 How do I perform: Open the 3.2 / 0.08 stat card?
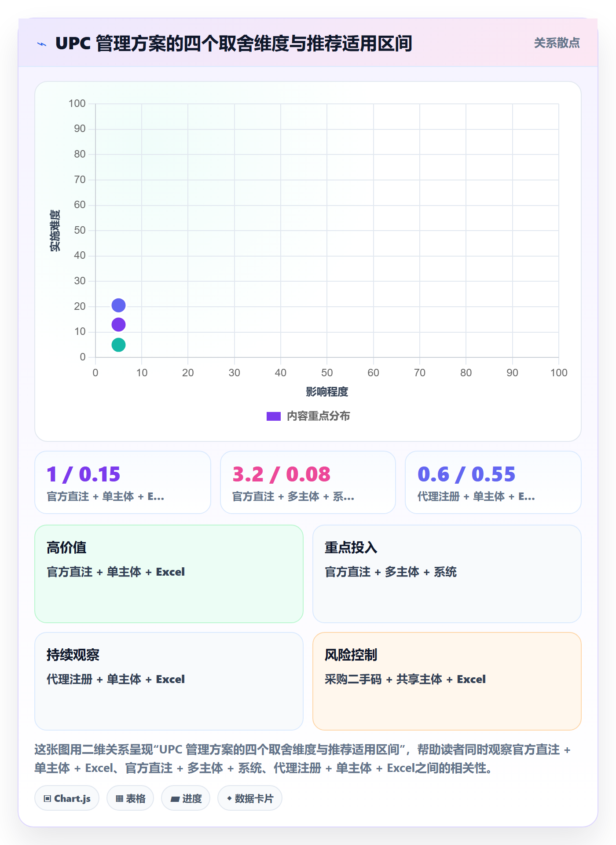tap(308, 482)
